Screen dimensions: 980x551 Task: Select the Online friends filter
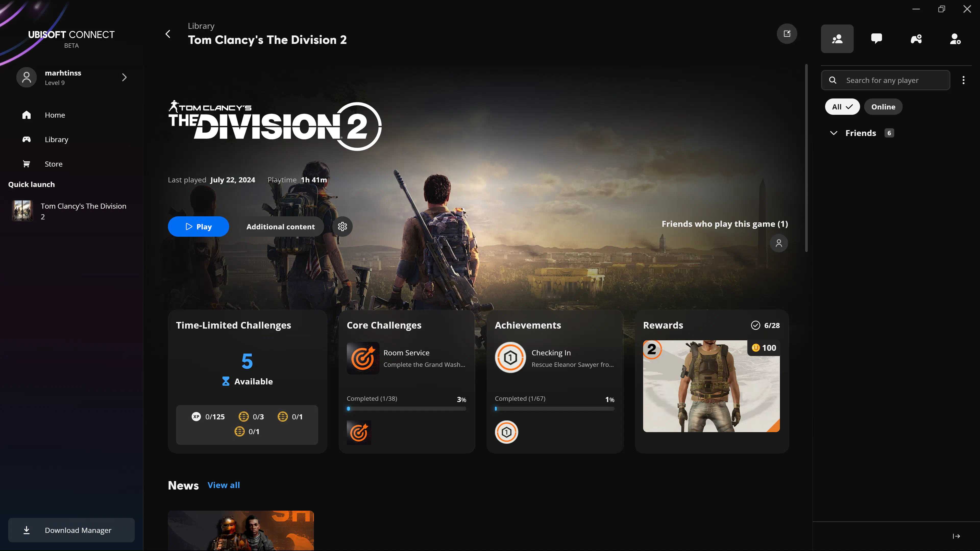(883, 107)
